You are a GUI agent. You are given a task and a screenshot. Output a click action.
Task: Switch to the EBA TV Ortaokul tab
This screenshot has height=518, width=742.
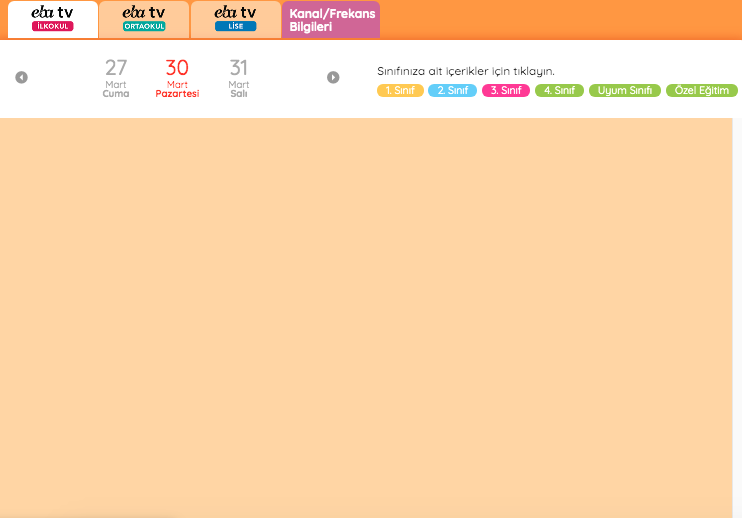[x=144, y=19]
